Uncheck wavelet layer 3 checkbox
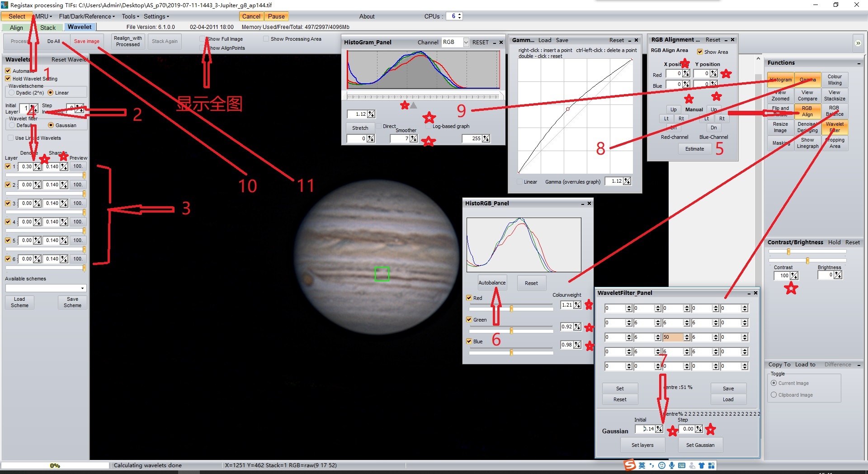Screen dimensions: 868x474 tap(8, 204)
